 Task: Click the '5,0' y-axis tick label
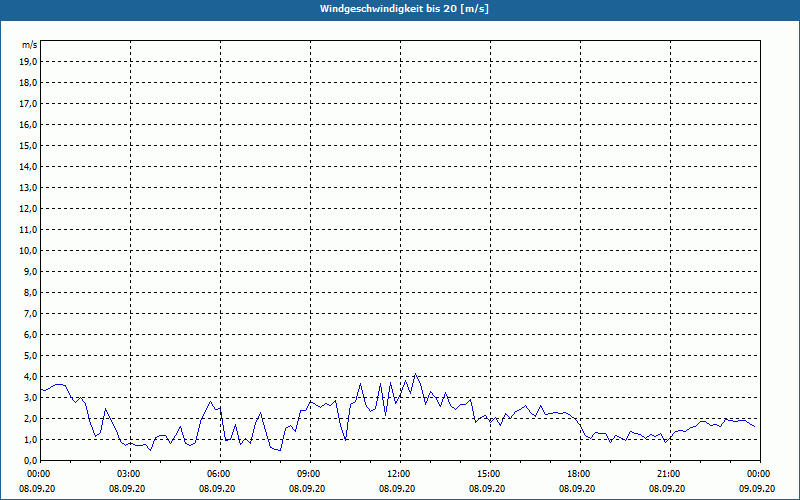[x=32, y=356]
